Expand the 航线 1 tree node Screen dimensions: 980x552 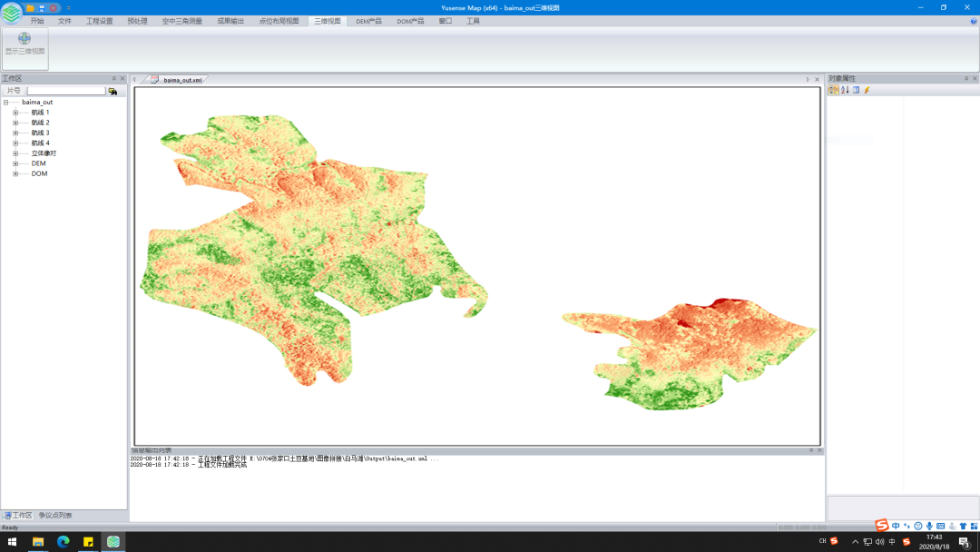pyautogui.click(x=15, y=113)
